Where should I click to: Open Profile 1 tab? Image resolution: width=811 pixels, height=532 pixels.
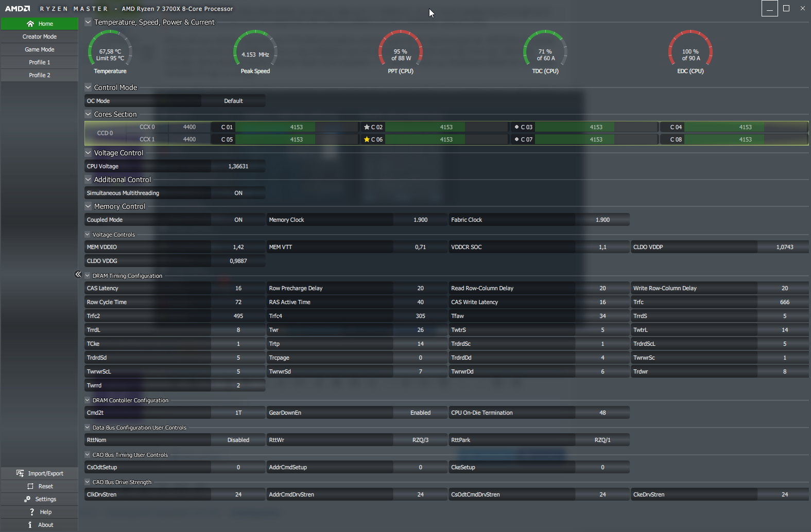click(x=40, y=62)
